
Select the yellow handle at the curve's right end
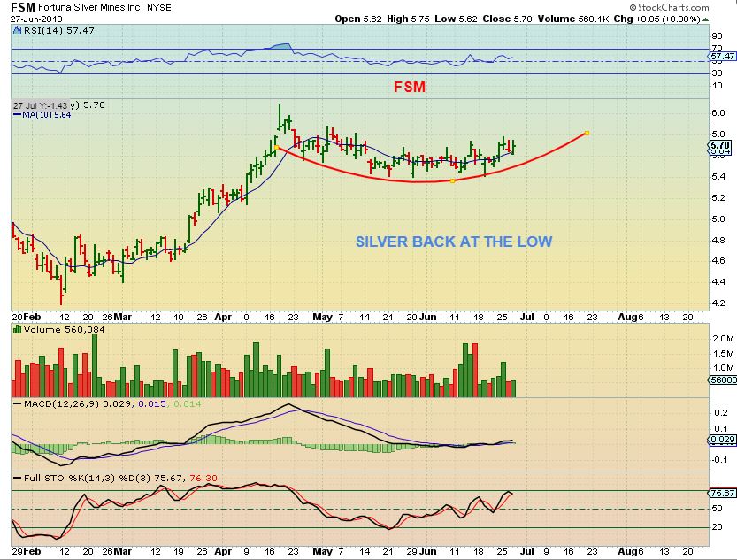coord(587,133)
